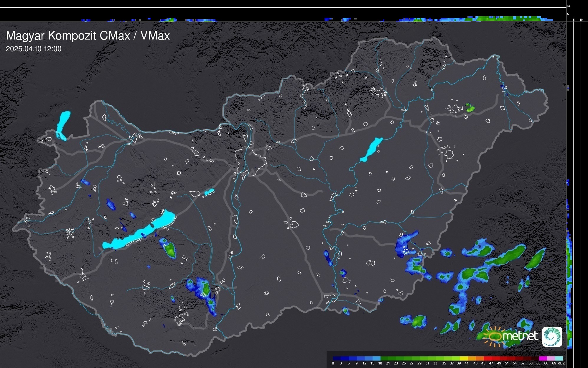The height and width of the screenshot is (368, 588).
Task: Click small Lake Velence cyan shape
Action: click(x=209, y=192)
